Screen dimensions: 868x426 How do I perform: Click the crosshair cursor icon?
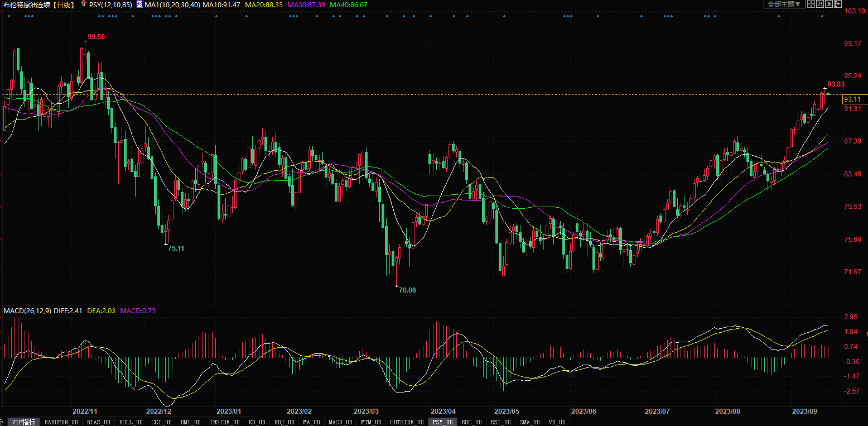811,4
